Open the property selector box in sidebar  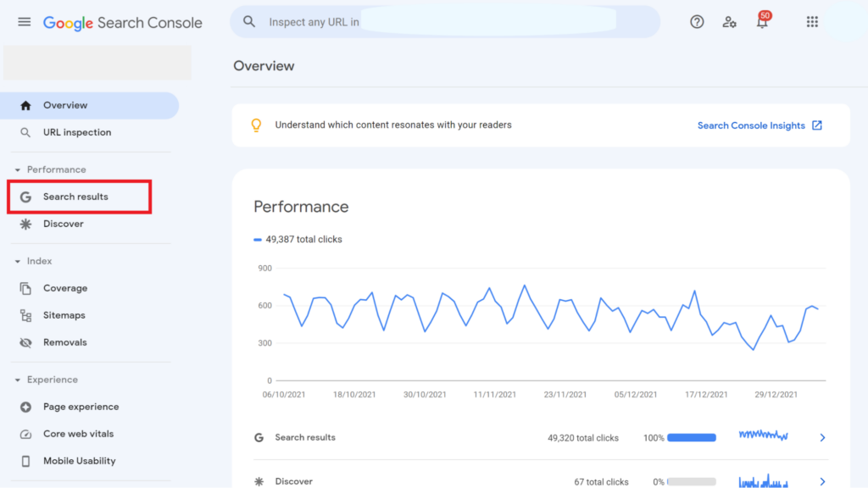click(97, 63)
